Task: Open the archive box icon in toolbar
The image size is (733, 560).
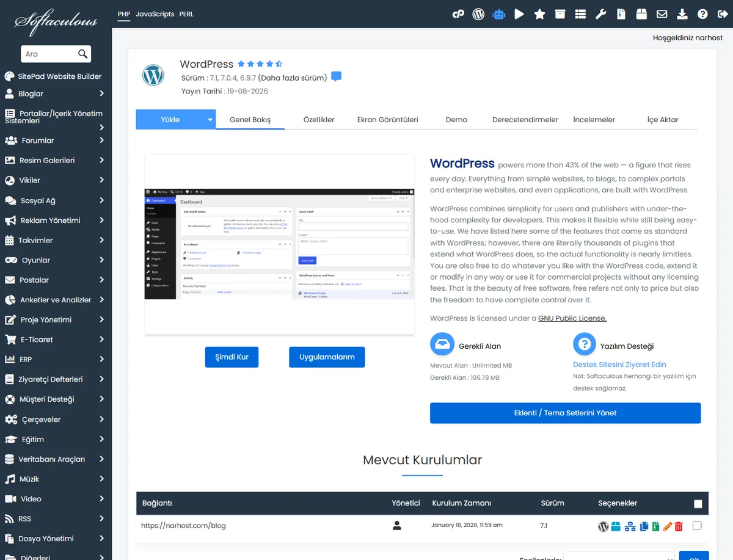Action: click(560, 14)
